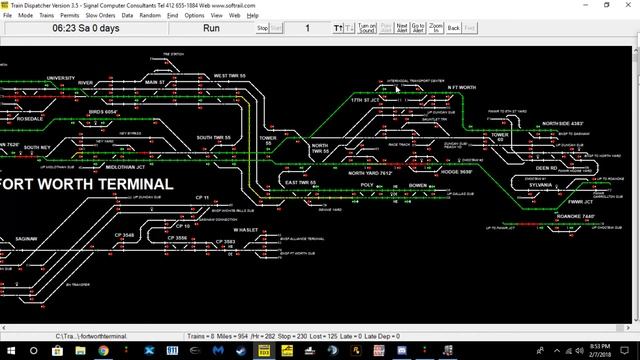Open the Help menu
Image resolution: width=640 pixels, height=360 pixels.
(253, 16)
